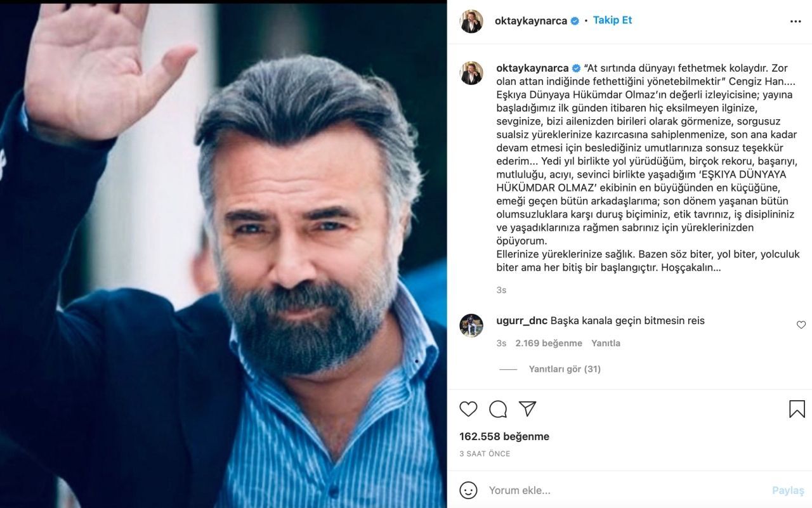Expand replies with Yanıtları gör (31)

pos(565,369)
